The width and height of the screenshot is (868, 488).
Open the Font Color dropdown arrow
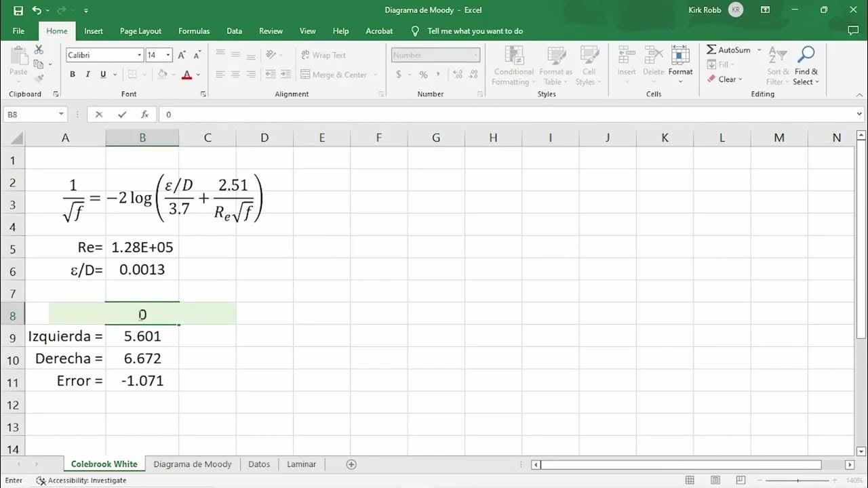pyautogui.click(x=198, y=75)
